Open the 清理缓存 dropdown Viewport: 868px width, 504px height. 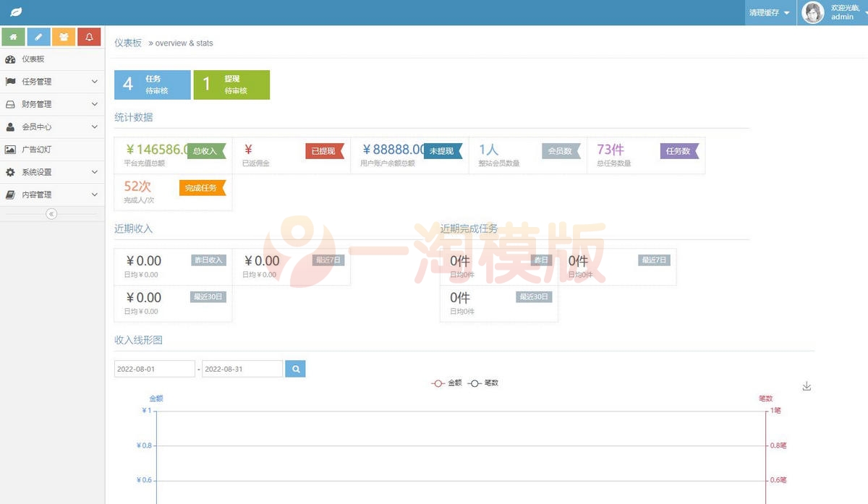pos(770,12)
